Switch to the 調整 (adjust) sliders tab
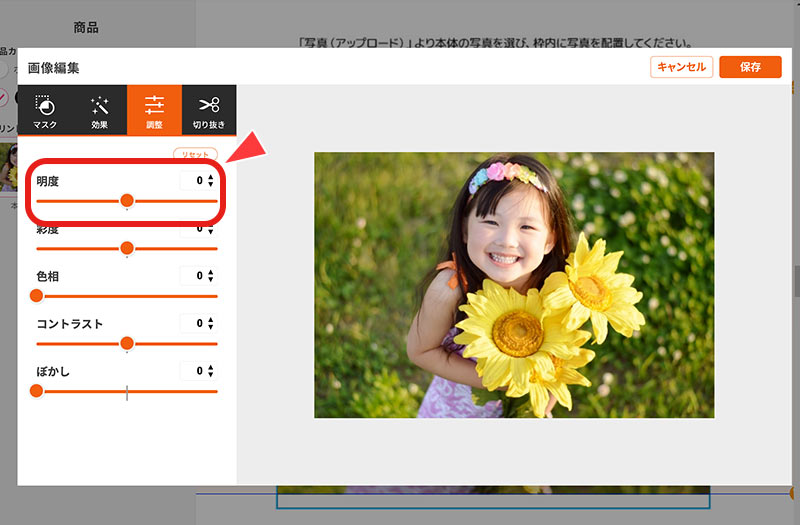Viewport: 800px width, 525px height. coord(154,111)
